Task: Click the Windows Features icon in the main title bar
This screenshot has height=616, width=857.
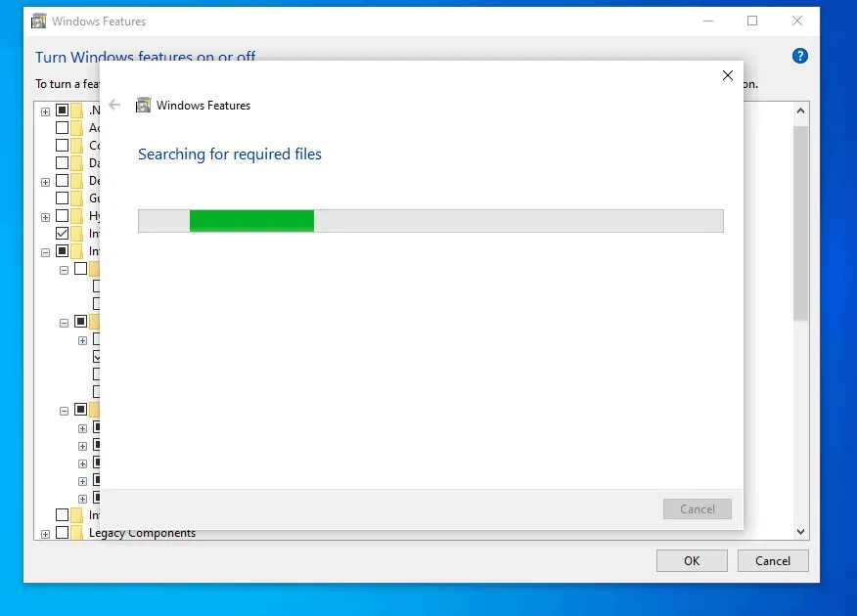Action: tap(39, 22)
